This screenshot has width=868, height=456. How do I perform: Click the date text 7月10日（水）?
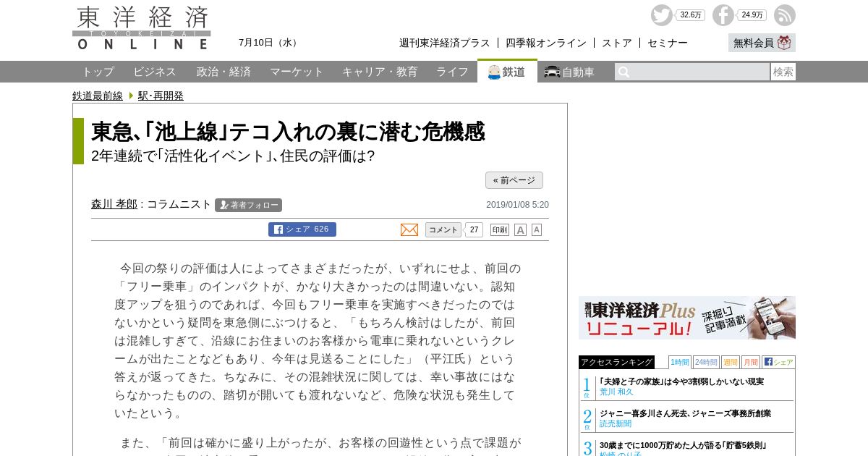[x=270, y=43]
